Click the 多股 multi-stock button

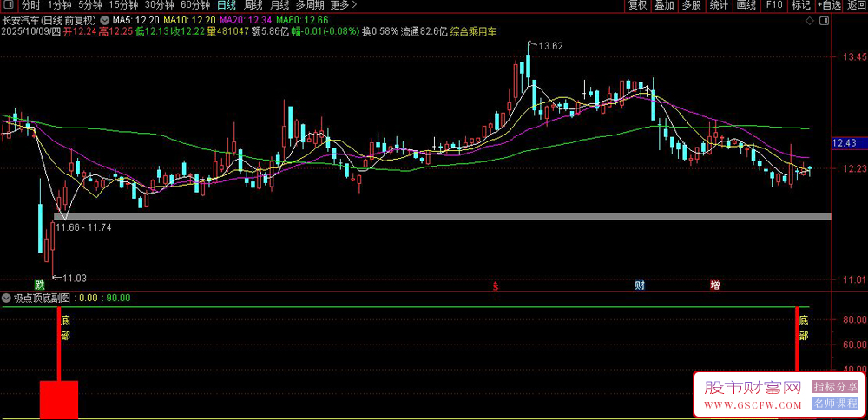click(692, 5)
